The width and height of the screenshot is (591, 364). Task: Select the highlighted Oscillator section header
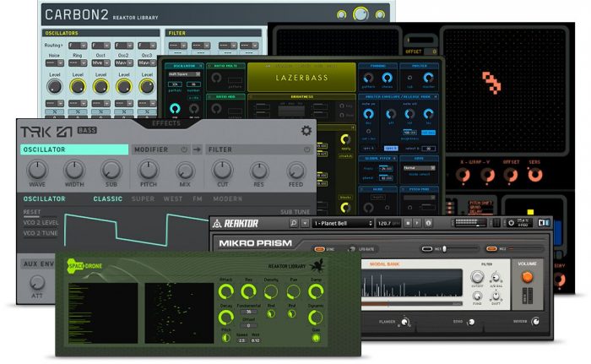tap(74, 149)
